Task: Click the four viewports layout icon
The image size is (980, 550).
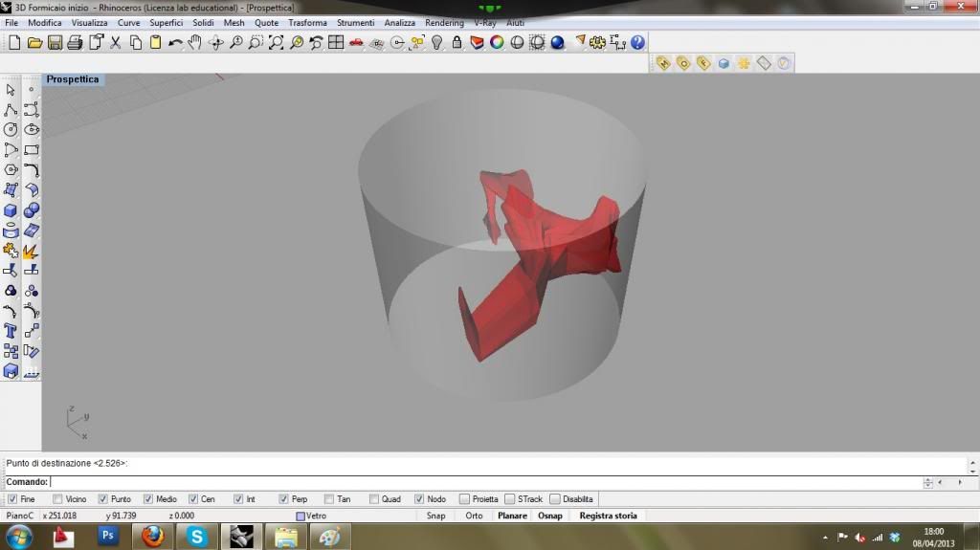Action: pyautogui.click(x=336, y=42)
